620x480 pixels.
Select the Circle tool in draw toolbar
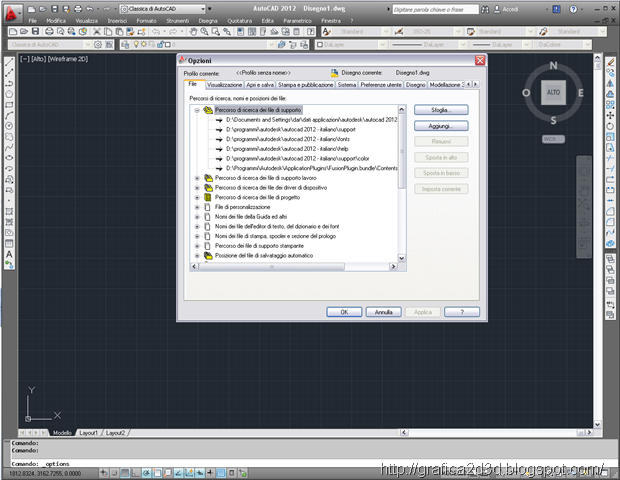9,126
